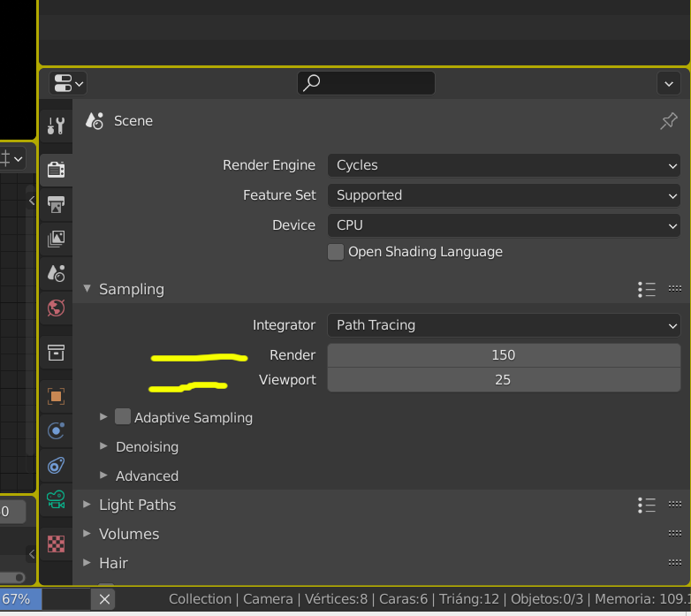The height and width of the screenshot is (616, 691).
Task: Click the Light Paths drag grip
Action: point(675,504)
